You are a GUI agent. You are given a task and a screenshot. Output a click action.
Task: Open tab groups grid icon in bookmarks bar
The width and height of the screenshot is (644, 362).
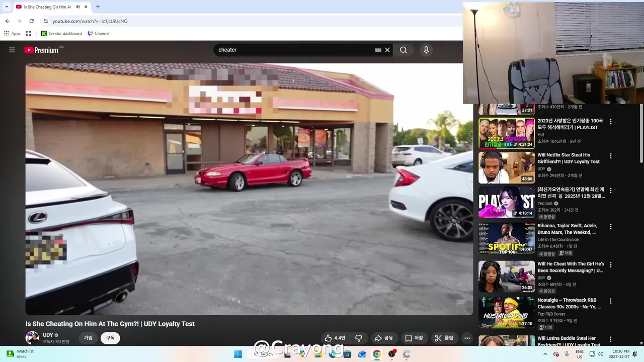tap(29, 34)
